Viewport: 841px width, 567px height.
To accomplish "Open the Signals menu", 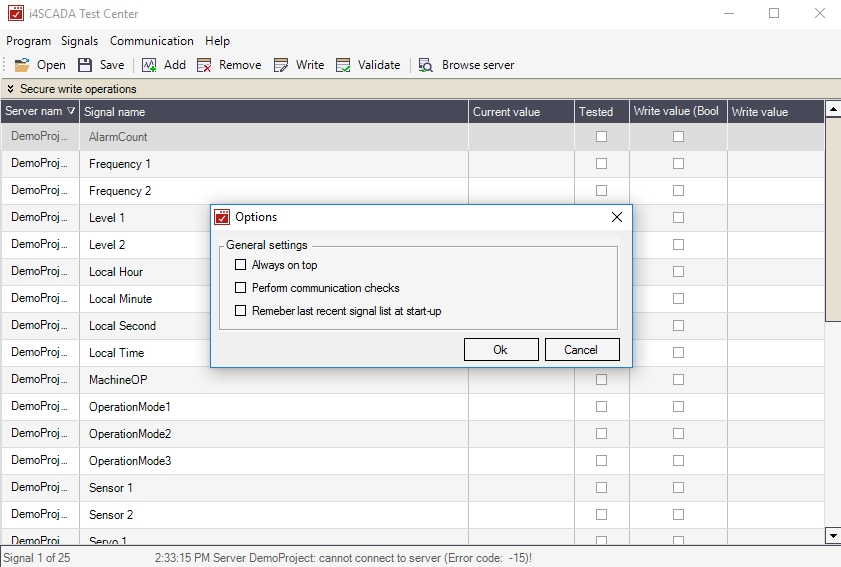I will 79,41.
